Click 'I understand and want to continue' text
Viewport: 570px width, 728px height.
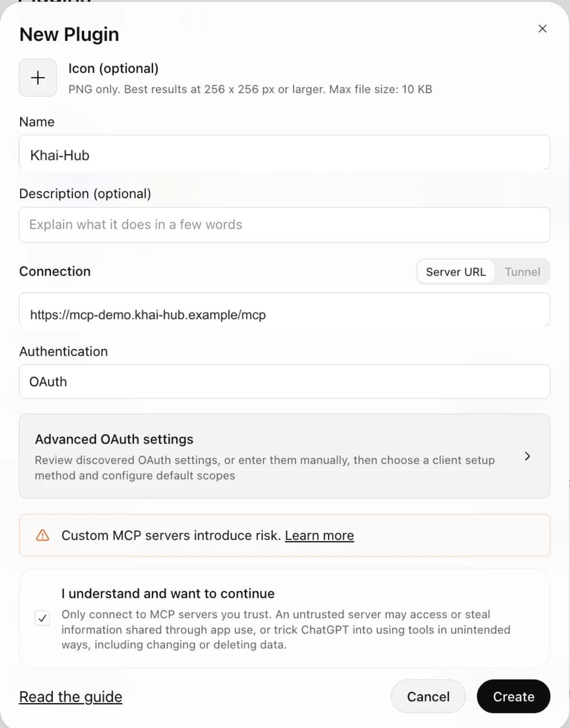[x=168, y=593]
